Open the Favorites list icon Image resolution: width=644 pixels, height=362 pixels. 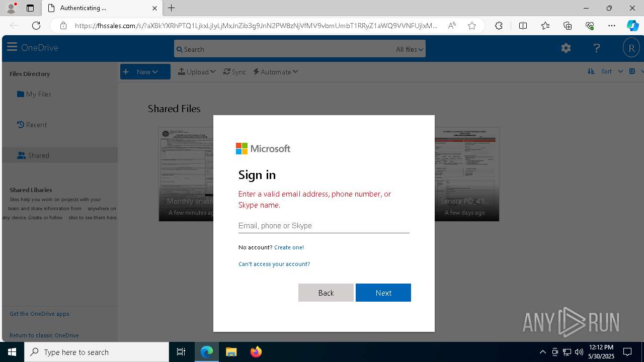coord(545,26)
